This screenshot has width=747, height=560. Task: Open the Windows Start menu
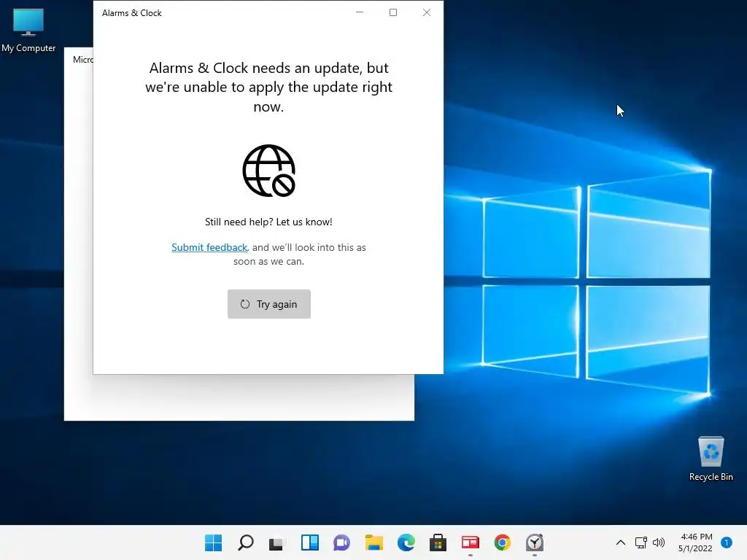coord(213,542)
